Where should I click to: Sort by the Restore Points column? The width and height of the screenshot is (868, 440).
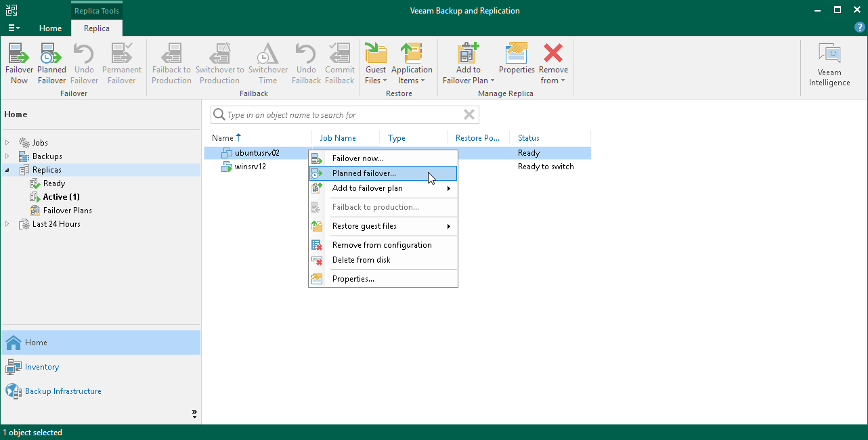pos(478,137)
